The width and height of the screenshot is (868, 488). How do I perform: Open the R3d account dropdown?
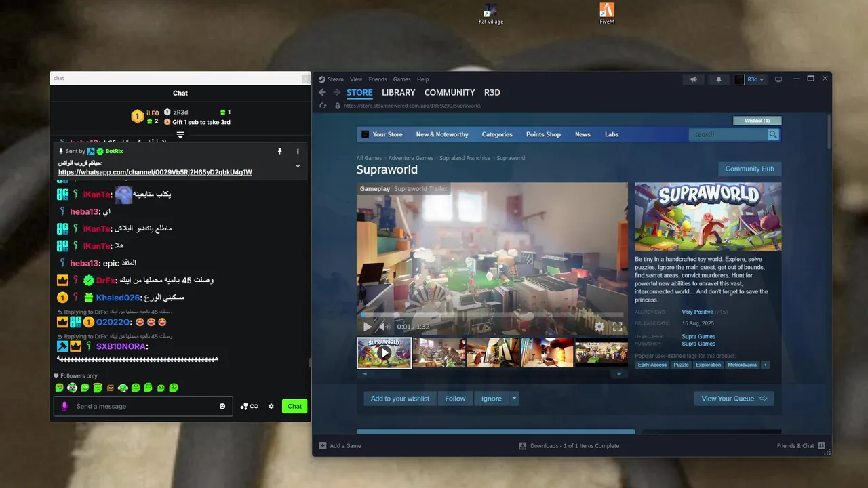coord(755,79)
